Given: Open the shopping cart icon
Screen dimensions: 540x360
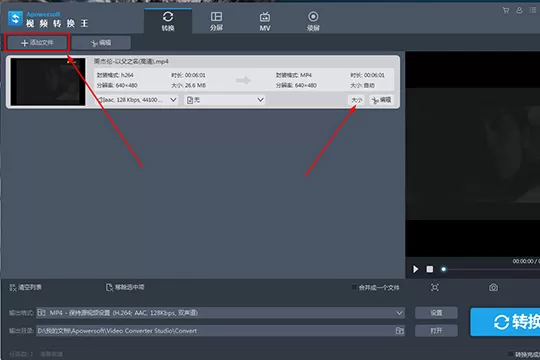Looking at the screenshot, I should [506, 10].
